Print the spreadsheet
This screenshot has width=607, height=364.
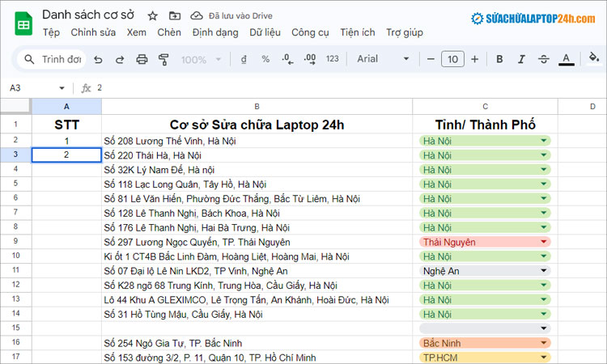(x=142, y=59)
